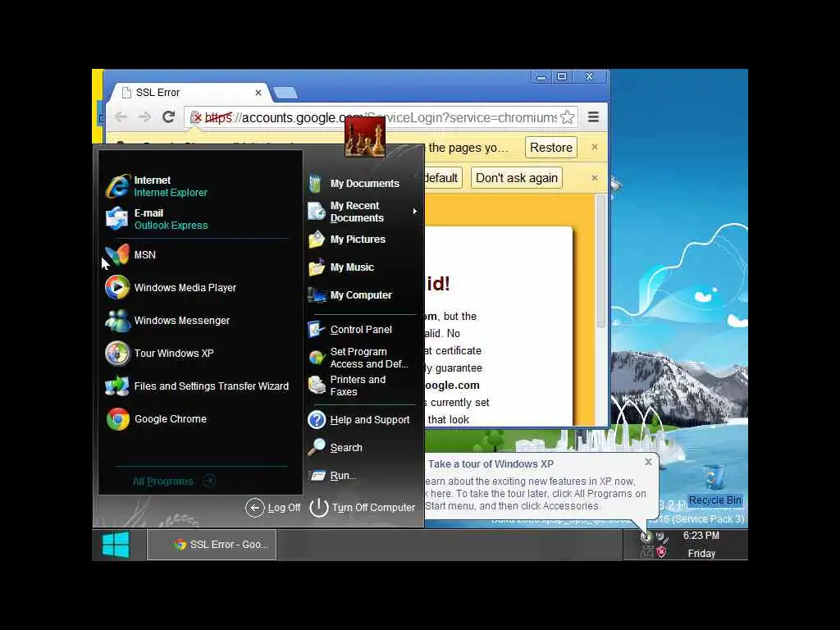Viewport: 840px width, 630px height.
Task: Click the chess user account picture
Action: (x=365, y=137)
